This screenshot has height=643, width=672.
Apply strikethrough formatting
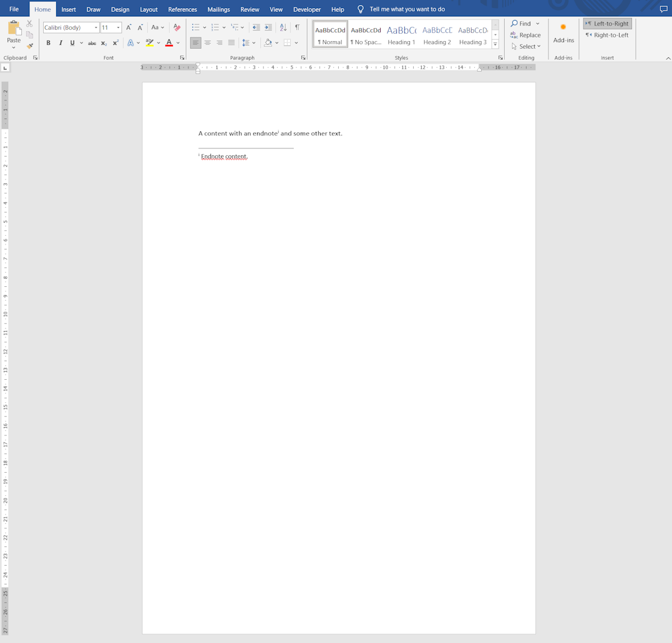click(92, 43)
